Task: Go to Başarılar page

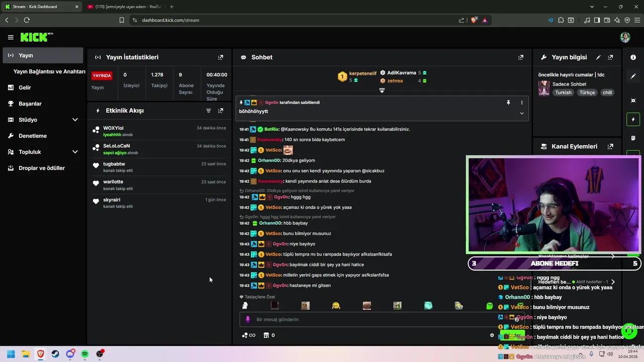Action: [x=30, y=104]
